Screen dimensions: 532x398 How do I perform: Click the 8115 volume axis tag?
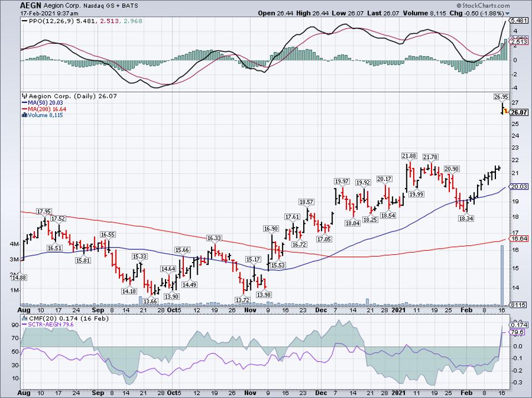pos(519,305)
